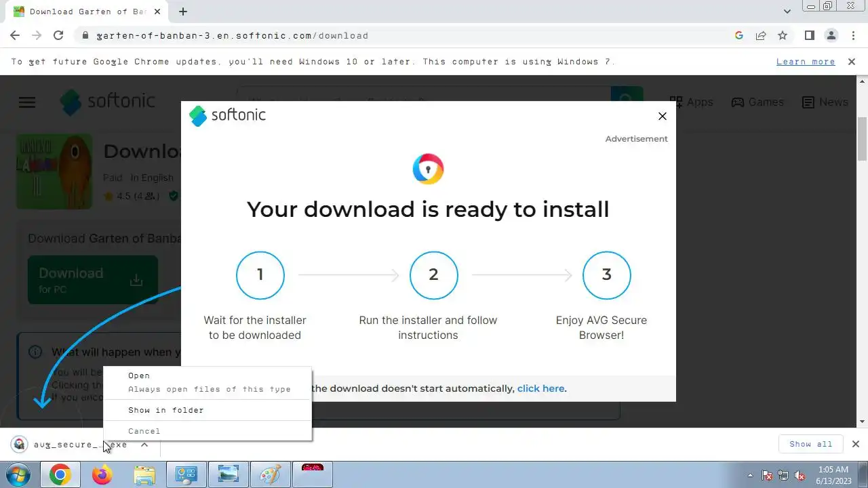Click Show all downloads button
Screen dimensions: 868x488
[810, 444]
